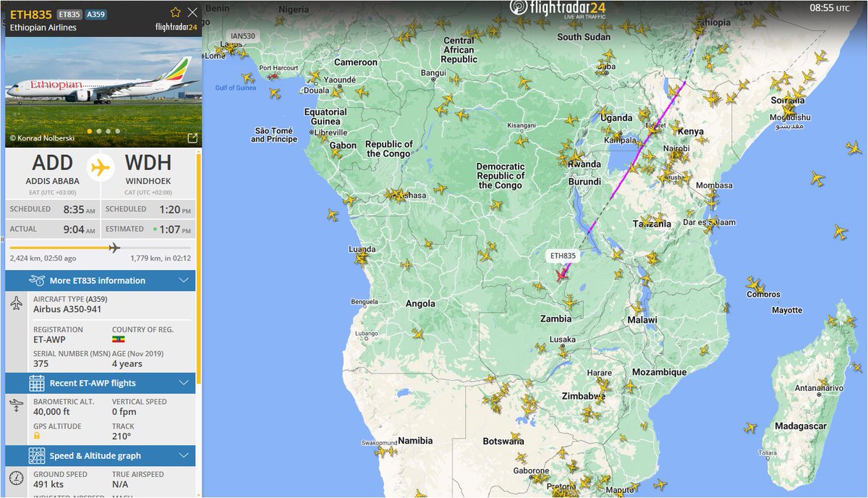The image size is (868, 498).
Task: Click the 1,779 km, in 02:12 remaining text
Action: point(161,258)
